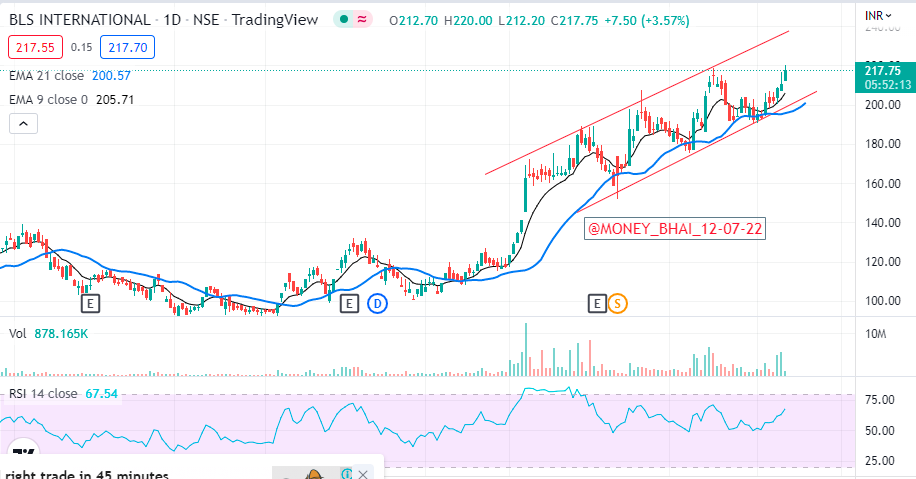Click the +7.50 (+3.57%) change value

pos(647,20)
